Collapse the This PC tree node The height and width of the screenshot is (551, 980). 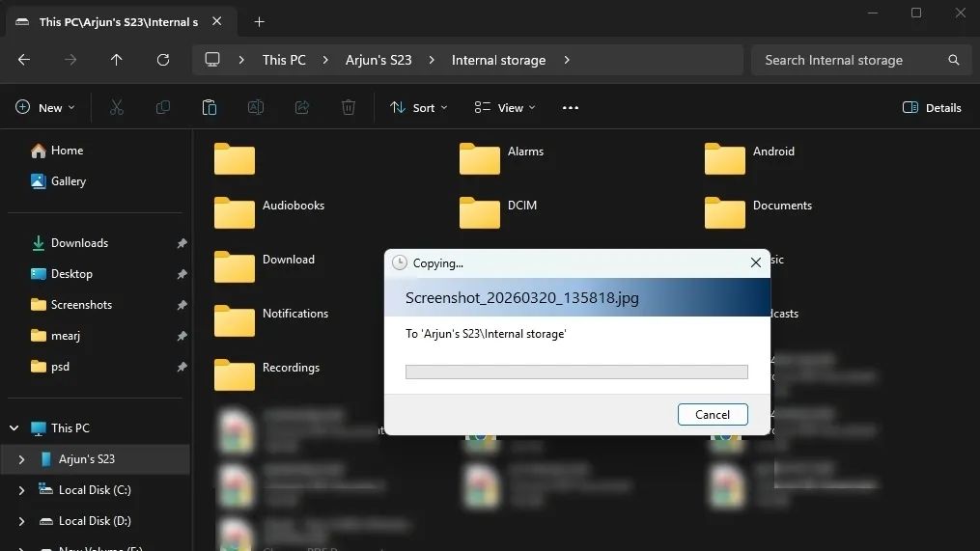14,427
